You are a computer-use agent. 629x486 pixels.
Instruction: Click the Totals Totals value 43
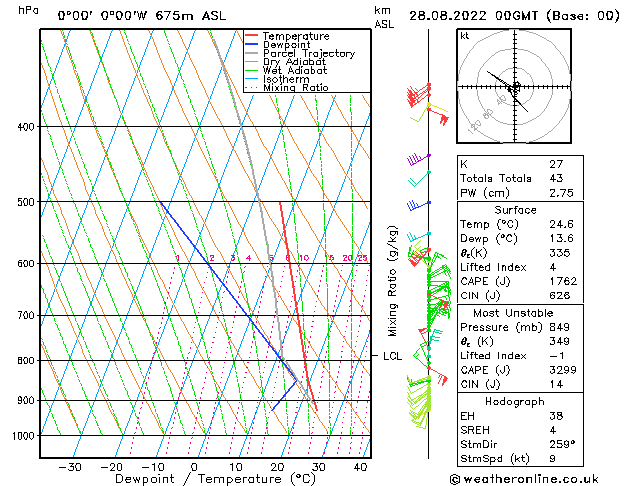pyautogui.click(x=556, y=178)
